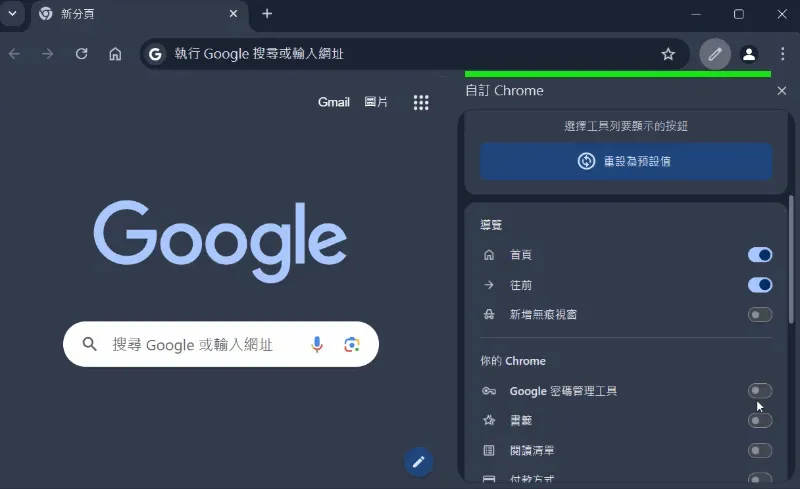Image resolution: width=800 pixels, height=489 pixels.
Task: Click the key icon beside 密碼管理工具
Action: coord(489,391)
